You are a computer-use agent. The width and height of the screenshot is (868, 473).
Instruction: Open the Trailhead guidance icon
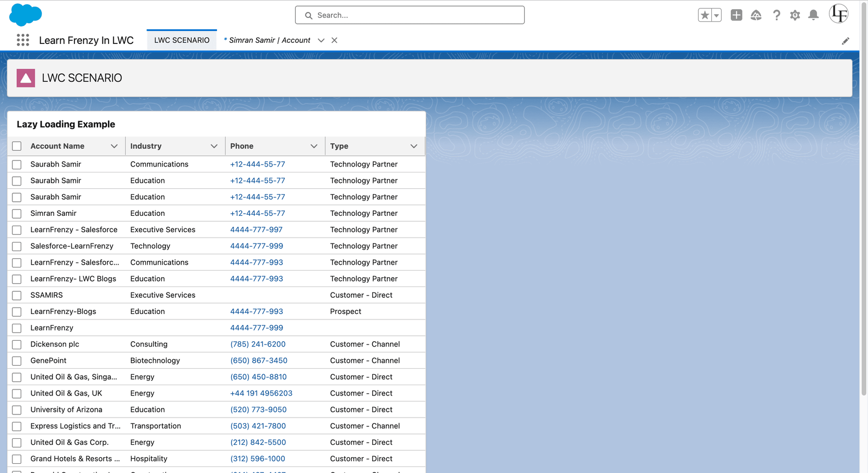point(756,15)
